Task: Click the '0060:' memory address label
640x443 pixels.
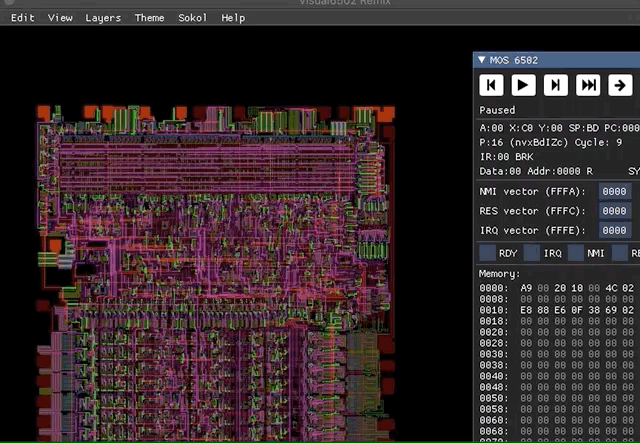Action: tap(494, 420)
